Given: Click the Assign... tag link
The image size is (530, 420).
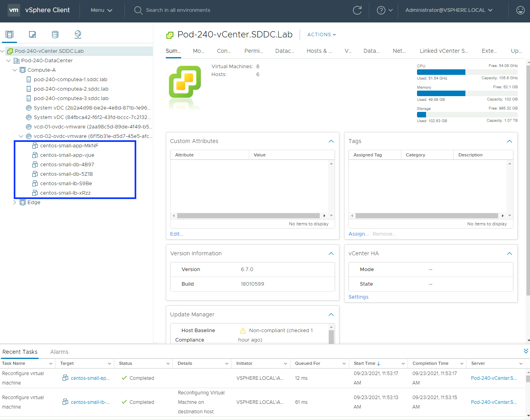Looking at the screenshot, I should 358,234.
